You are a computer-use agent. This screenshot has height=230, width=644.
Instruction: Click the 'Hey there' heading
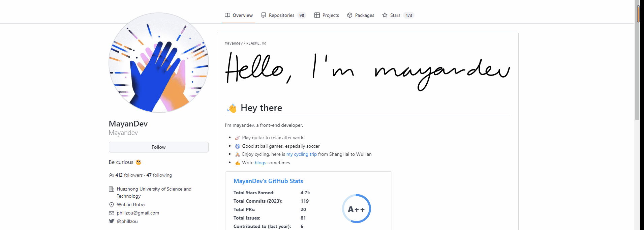coord(262,108)
